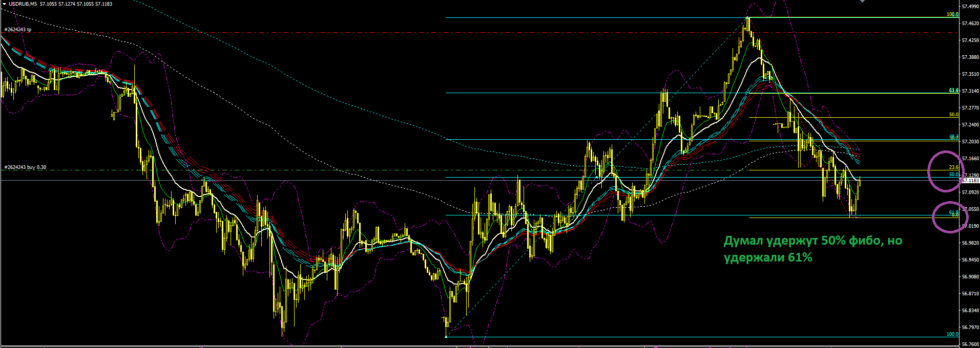Click the 57.4620 price scale label

point(970,24)
